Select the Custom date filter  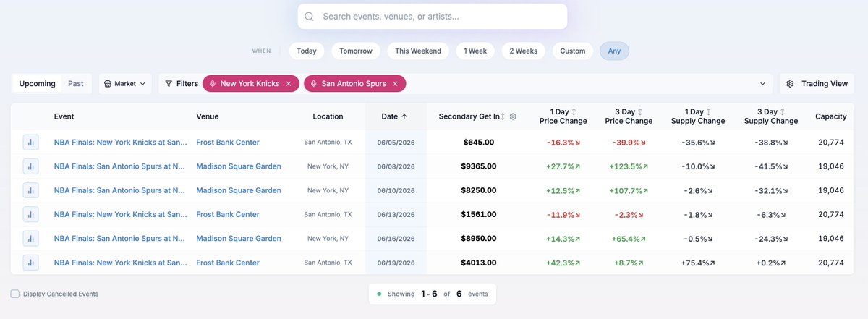[573, 51]
